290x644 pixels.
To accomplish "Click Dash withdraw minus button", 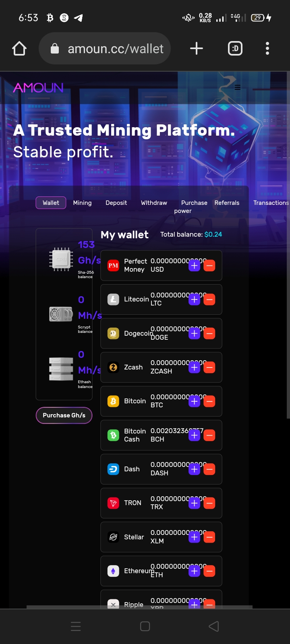I will pyautogui.click(x=209, y=469).
